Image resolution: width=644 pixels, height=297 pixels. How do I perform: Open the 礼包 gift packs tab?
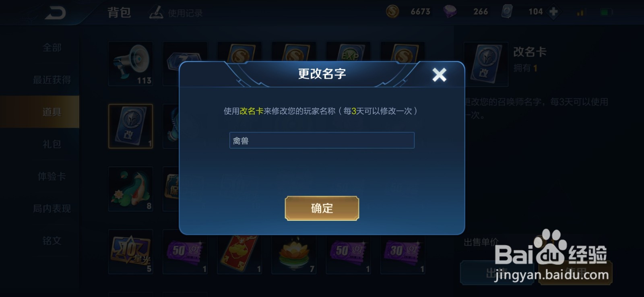point(52,144)
